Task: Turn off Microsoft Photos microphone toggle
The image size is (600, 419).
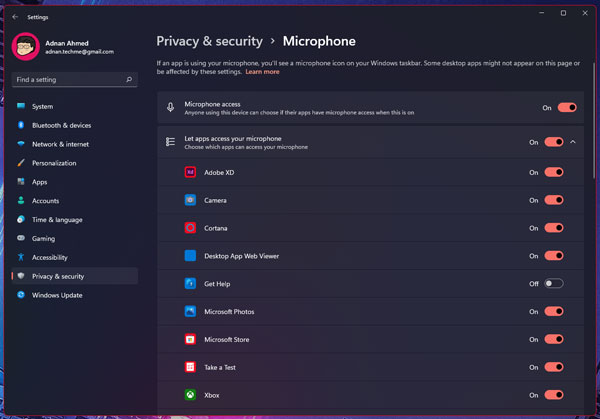Action: [x=554, y=311]
